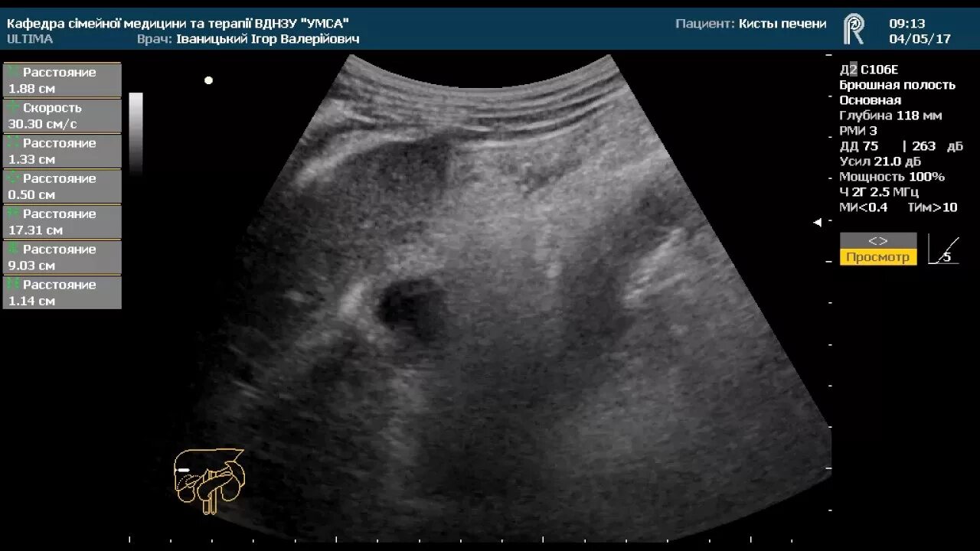This screenshot has height=551, width=980.
Task: Click caliper icon of 17.31 см distance
Action: (13, 213)
